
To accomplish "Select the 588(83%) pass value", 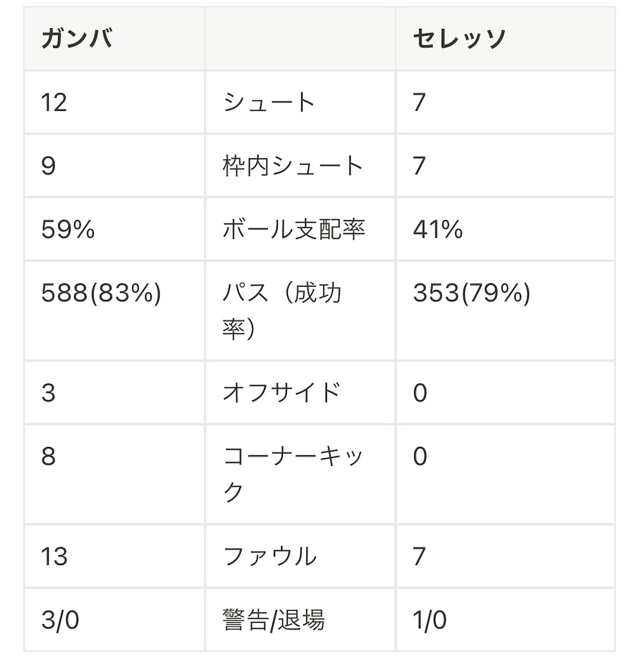I will click(102, 293).
